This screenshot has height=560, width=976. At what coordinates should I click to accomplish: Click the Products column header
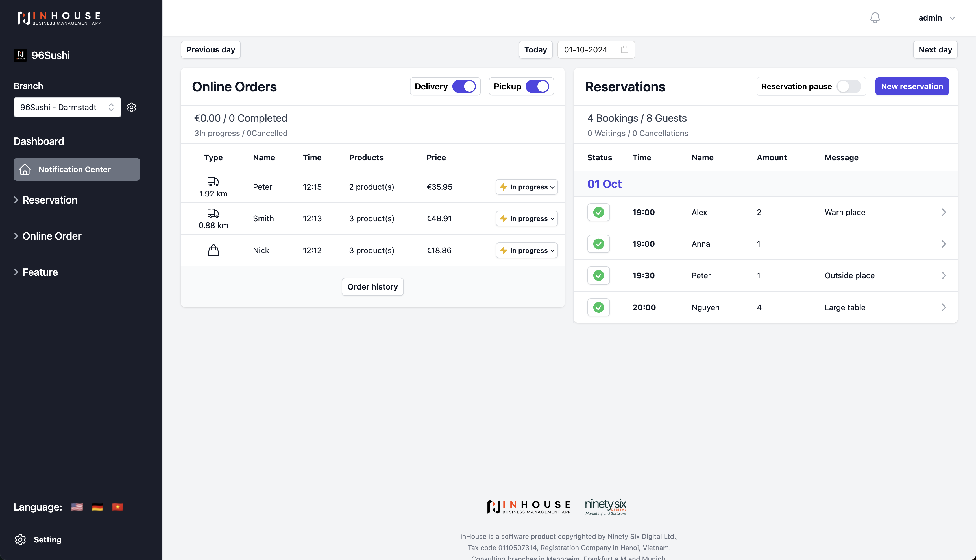coord(366,157)
